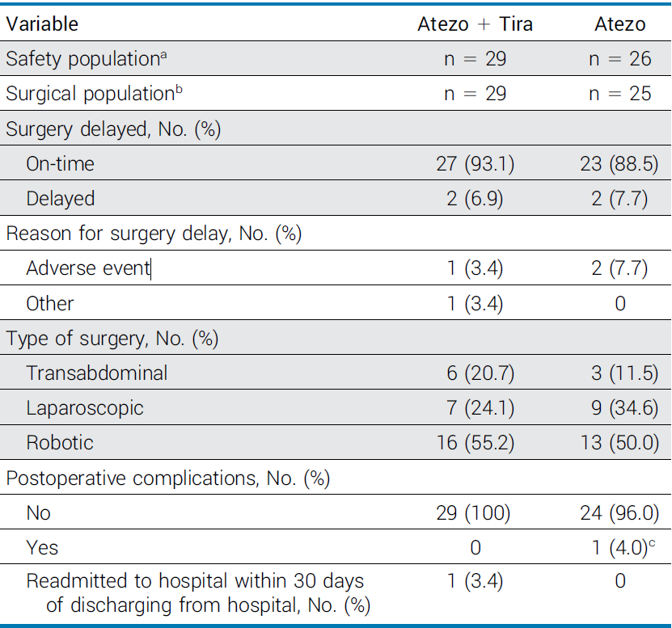Image resolution: width=672 pixels, height=628 pixels.
Task: Click the "9 (34.6)" Laparoscopic value
Action: [x=619, y=408]
